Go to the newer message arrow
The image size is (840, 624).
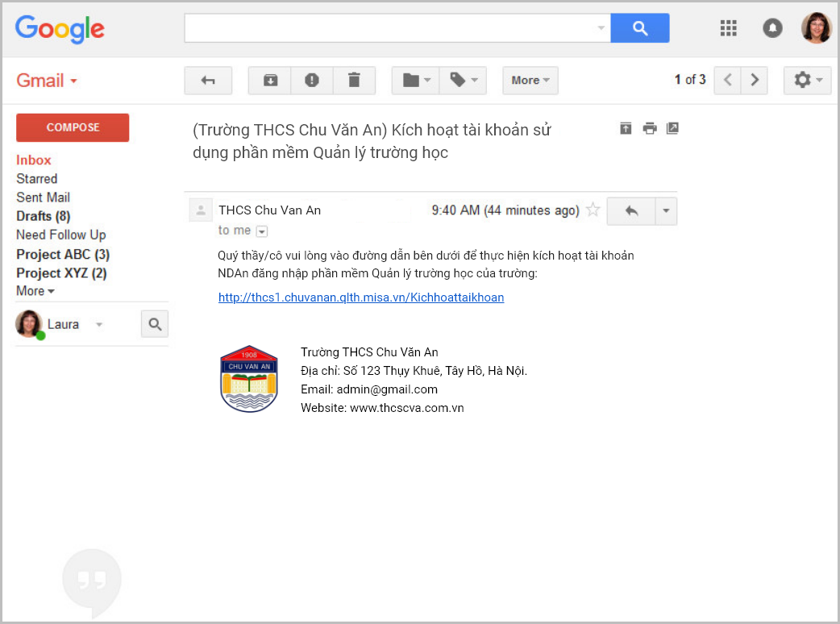pos(727,81)
